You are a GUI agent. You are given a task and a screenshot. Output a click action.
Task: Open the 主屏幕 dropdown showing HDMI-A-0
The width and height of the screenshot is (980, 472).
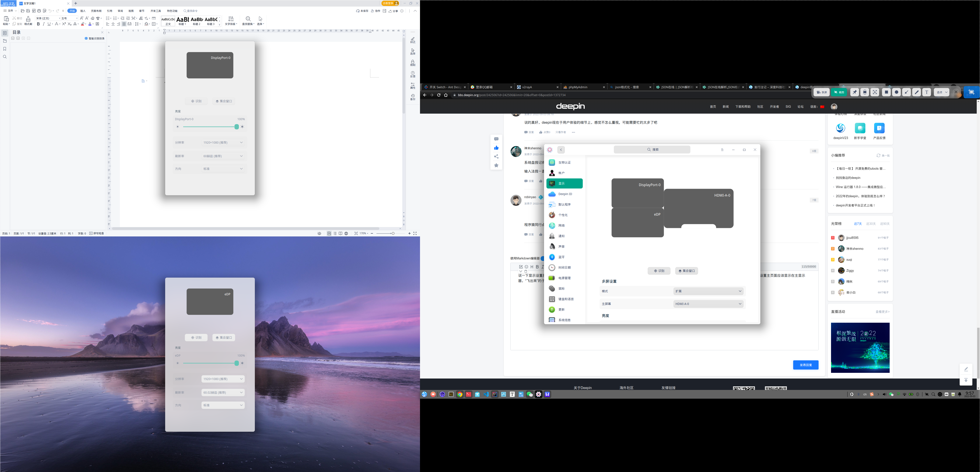click(708, 304)
